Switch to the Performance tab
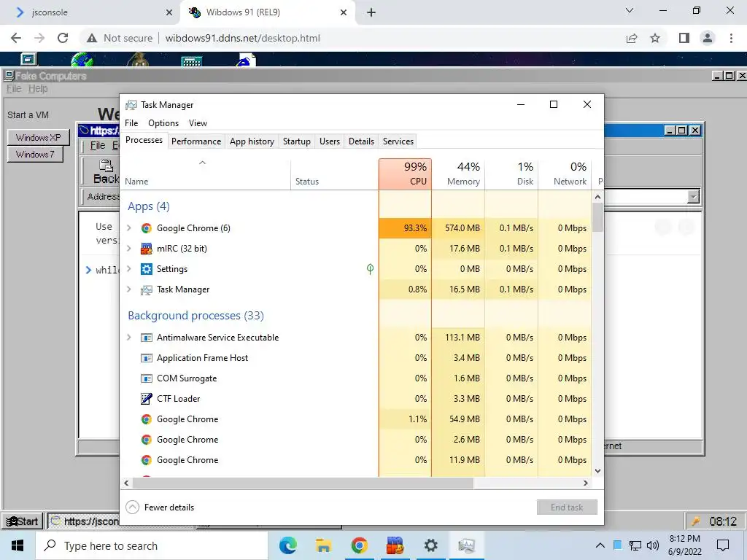Viewport: 747px width, 560px height. pos(196,141)
